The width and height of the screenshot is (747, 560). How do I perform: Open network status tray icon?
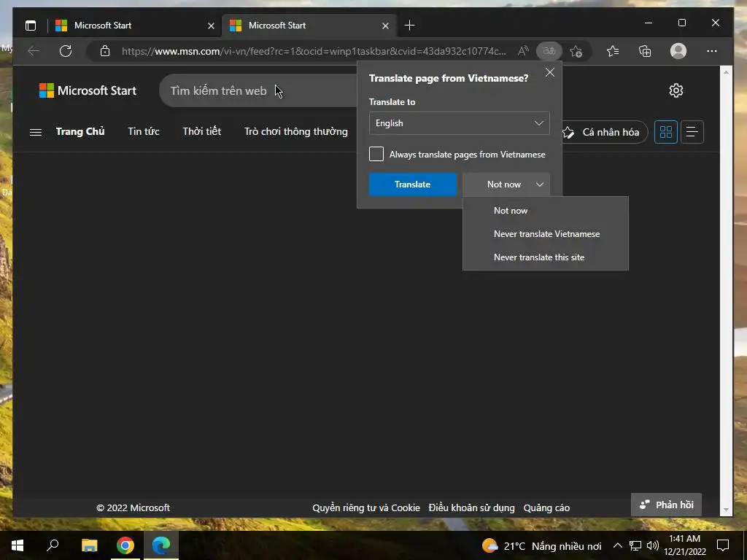635,545
